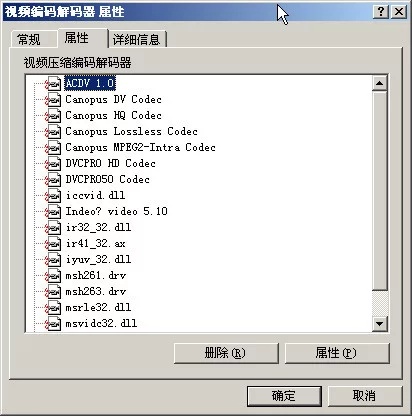The height and width of the screenshot is (416, 412).
Task: Select the Indeo video 5.10 entry
Action: click(x=116, y=211)
